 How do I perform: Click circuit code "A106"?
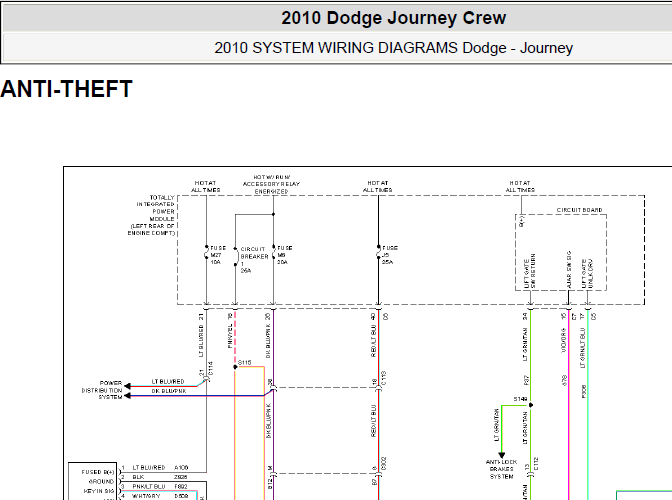[181, 467]
